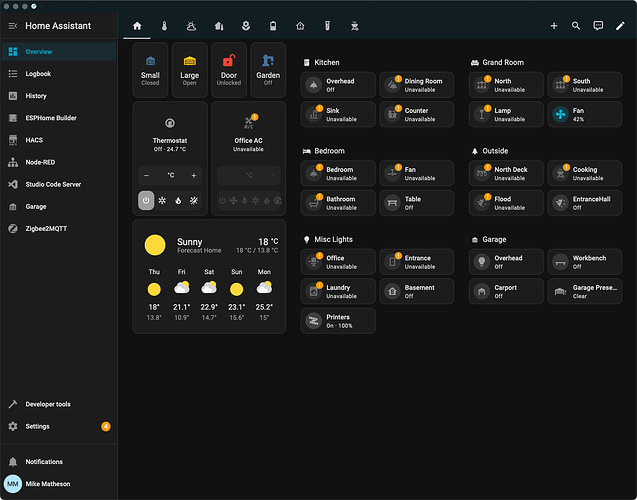Click the plus add icon in header
The width and height of the screenshot is (637, 500).
click(554, 26)
